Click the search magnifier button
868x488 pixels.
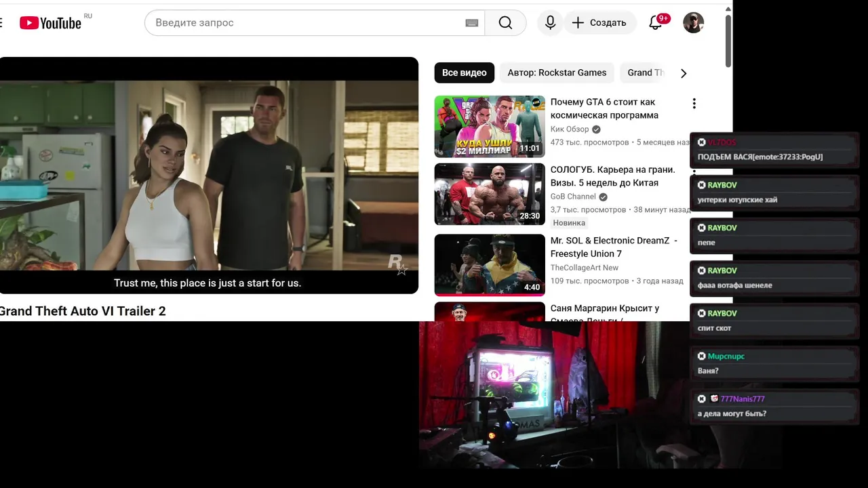505,22
